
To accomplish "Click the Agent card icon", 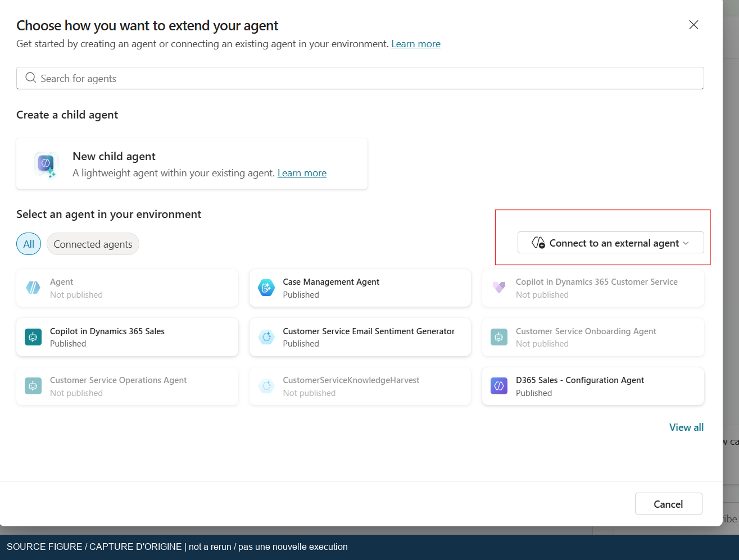I will click(x=33, y=288).
